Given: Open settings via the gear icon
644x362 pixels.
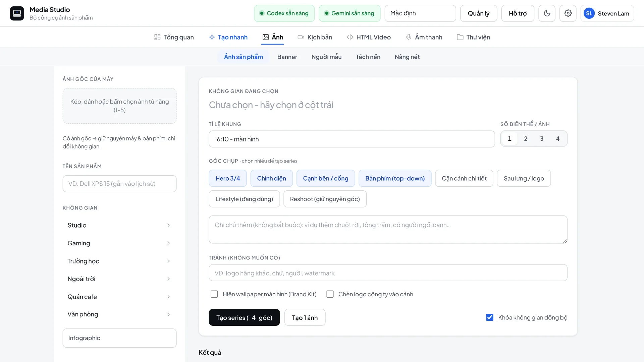Looking at the screenshot, I should coord(568,13).
